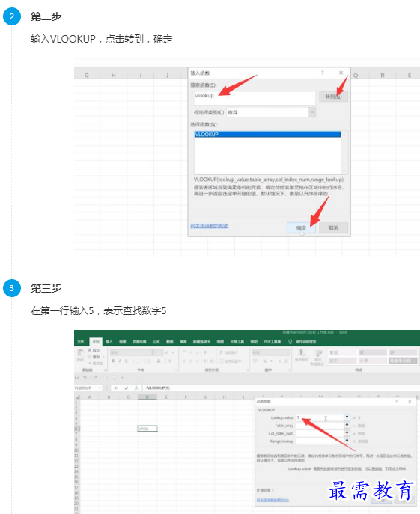Click the Lookup_value input field
Screen dimensions: 420x514
pyautogui.click(x=320, y=417)
